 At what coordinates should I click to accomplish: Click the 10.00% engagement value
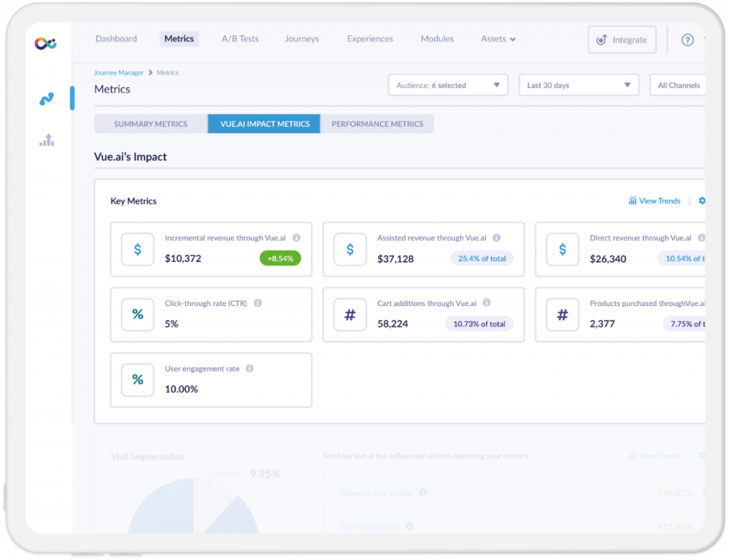point(182,389)
